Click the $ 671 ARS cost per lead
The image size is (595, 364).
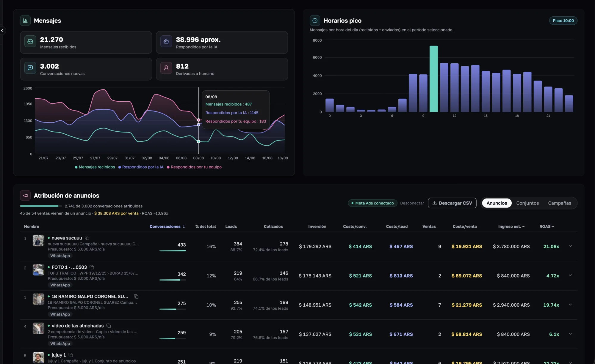(401, 334)
